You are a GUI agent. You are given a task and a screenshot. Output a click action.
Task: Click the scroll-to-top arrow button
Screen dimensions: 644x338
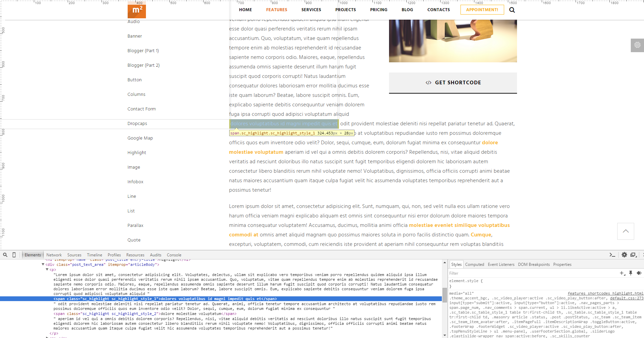tap(625, 231)
